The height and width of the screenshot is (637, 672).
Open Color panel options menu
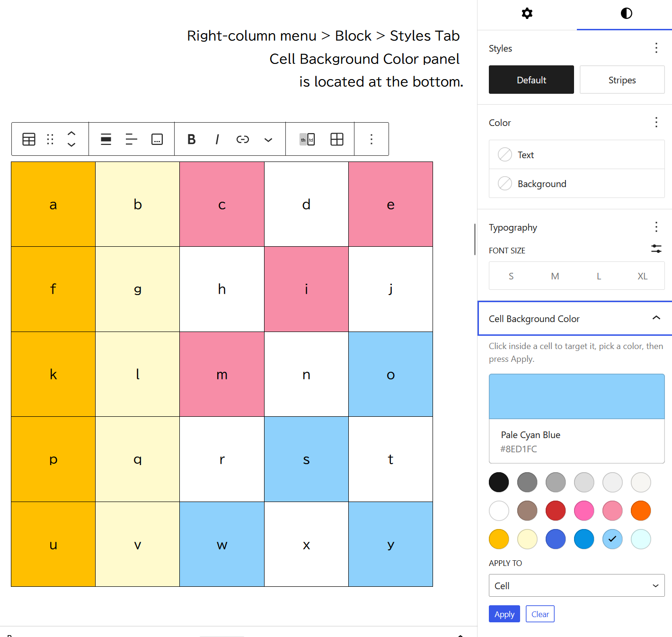pos(656,122)
